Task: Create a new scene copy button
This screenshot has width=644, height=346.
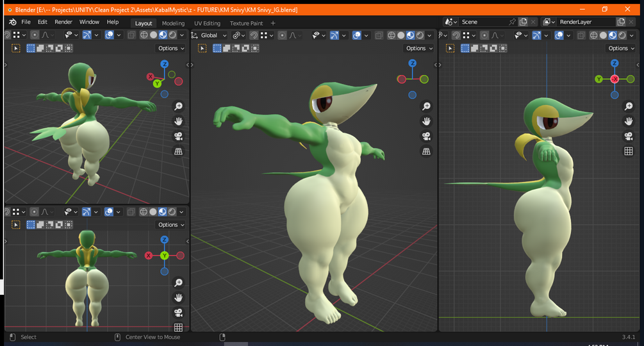Action: tap(523, 22)
